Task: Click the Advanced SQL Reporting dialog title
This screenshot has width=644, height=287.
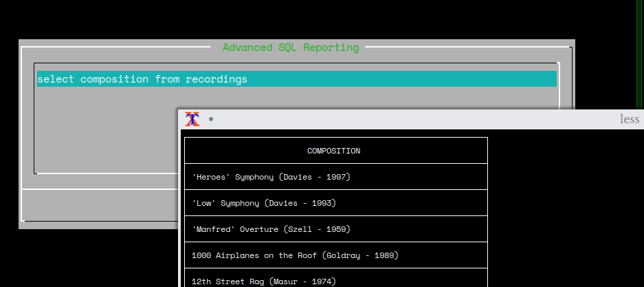Action: pos(291,47)
